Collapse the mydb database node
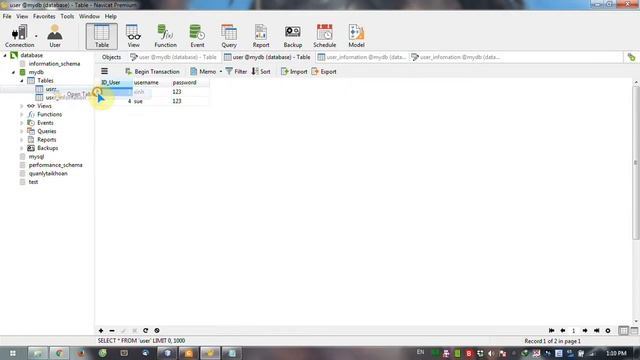This screenshot has height=360, width=640. click(x=13, y=72)
